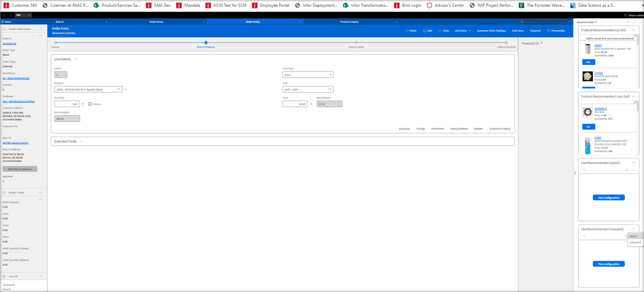Collapse the Line Details section chevron
Screen dimensions: 644x292
(x=75, y=59)
